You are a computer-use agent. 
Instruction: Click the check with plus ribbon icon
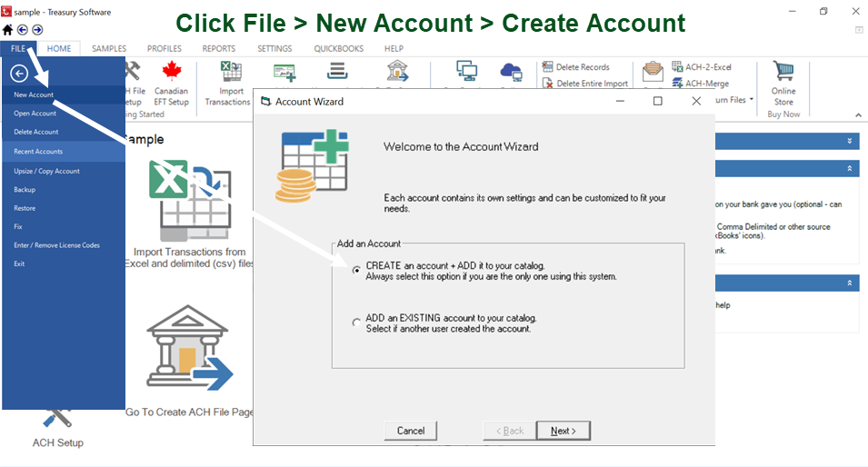[x=284, y=72]
